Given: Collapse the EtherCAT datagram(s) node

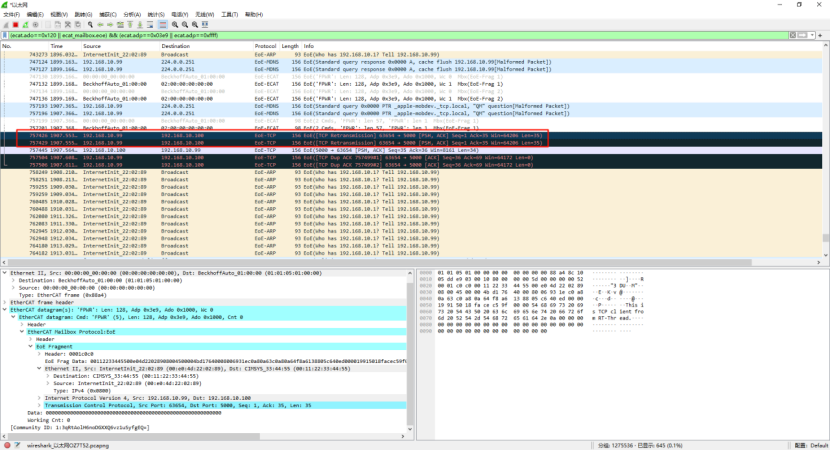Looking at the screenshot, I should tap(5, 310).
